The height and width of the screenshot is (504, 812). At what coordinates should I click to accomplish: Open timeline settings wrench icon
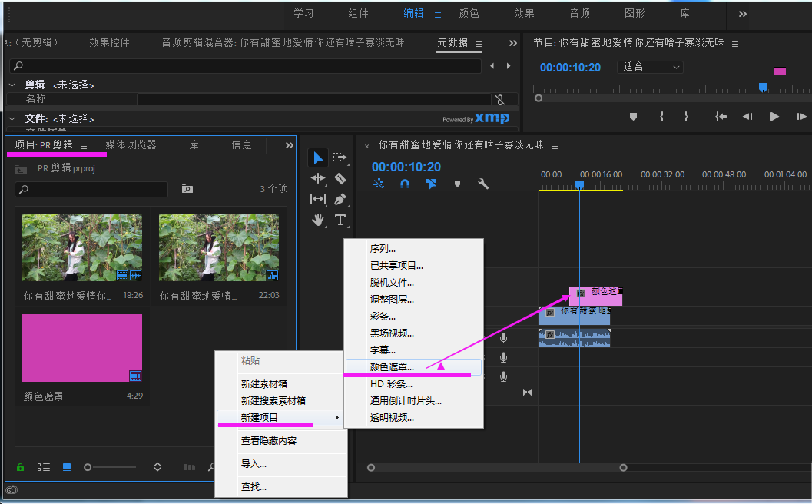(483, 184)
